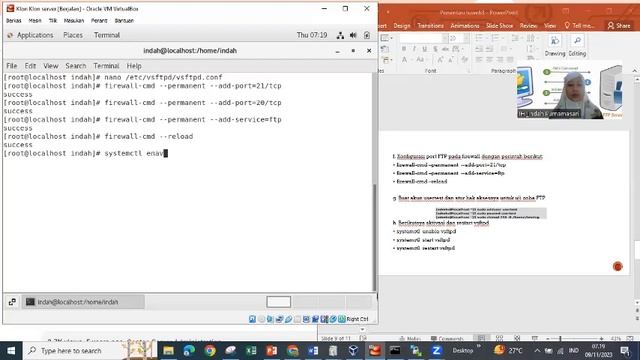This screenshot has height=360, width=640.
Task: Click the VirtualBox audio status icon
Action: coord(270,319)
